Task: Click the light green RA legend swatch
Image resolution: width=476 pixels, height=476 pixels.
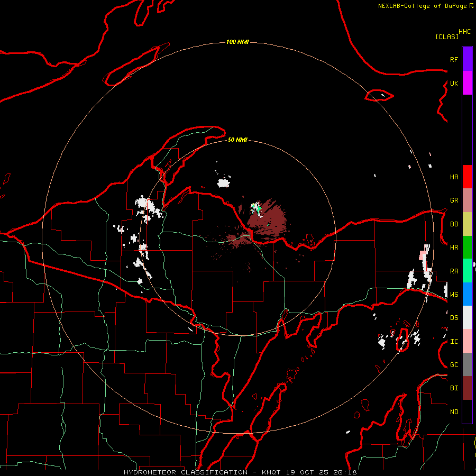Action: click(x=467, y=271)
